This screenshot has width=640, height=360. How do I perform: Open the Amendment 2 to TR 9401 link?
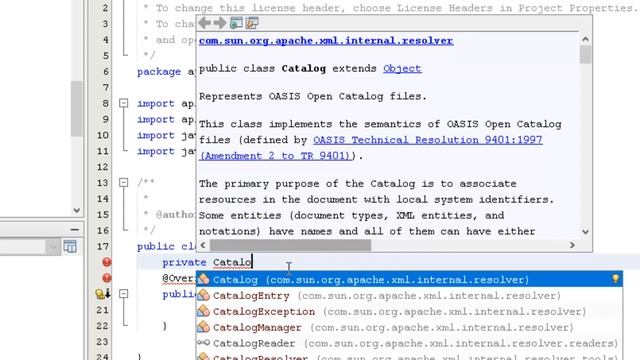point(276,156)
